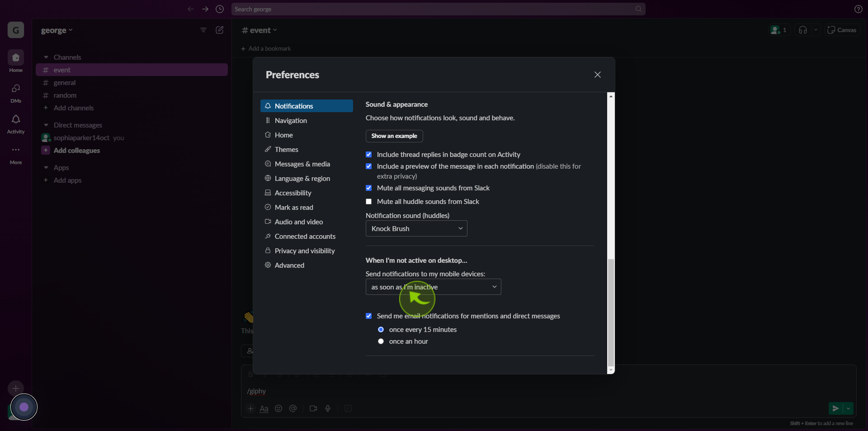
Task: Open the george workspace menu
Action: 57,30
